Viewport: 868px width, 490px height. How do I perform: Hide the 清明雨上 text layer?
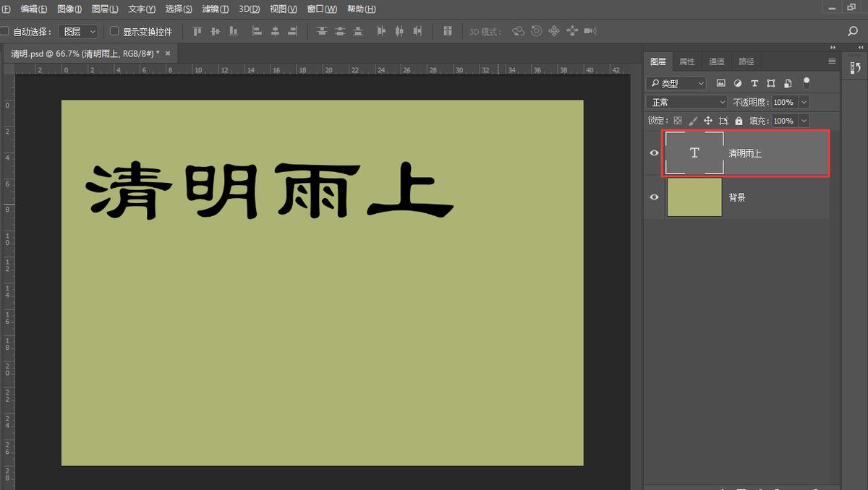tap(653, 152)
